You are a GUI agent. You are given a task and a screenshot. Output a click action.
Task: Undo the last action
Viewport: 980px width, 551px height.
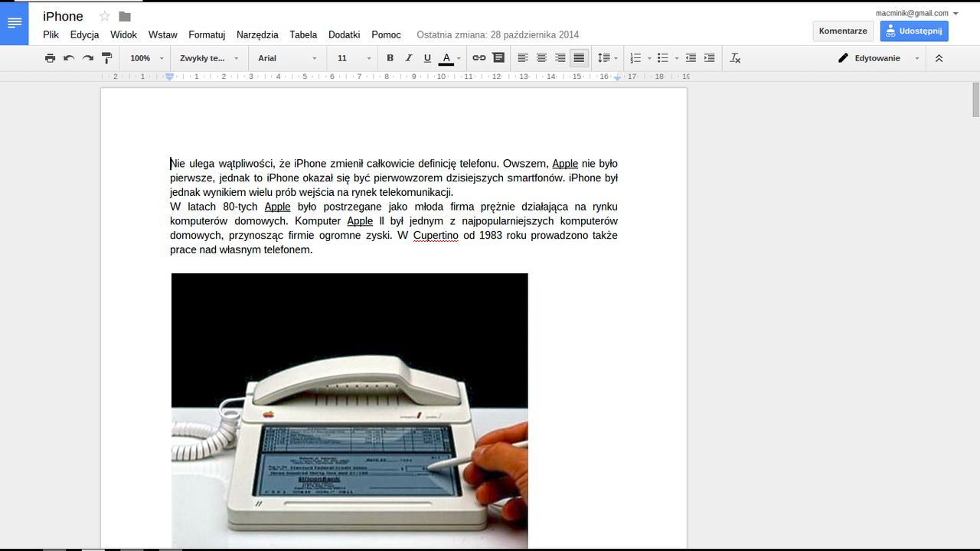[69, 58]
